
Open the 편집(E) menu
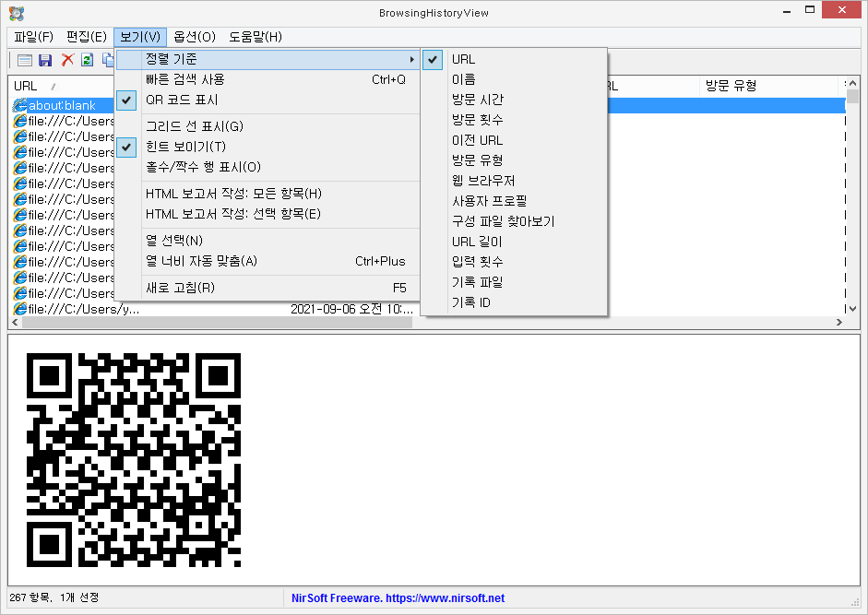pos(87,37)
